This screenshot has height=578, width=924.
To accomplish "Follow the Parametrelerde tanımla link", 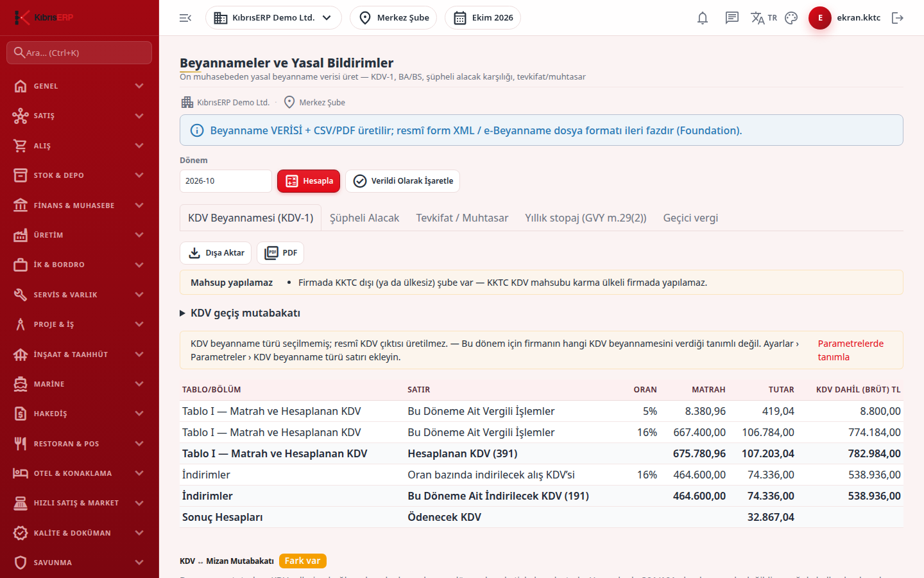I will pos(851,350).
